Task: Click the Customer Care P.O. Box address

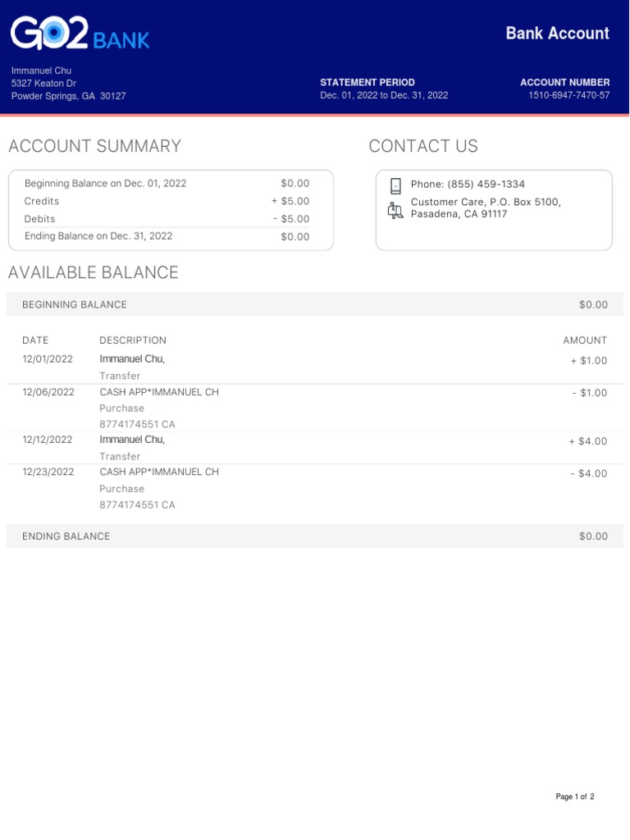Action: click(486, 208)
